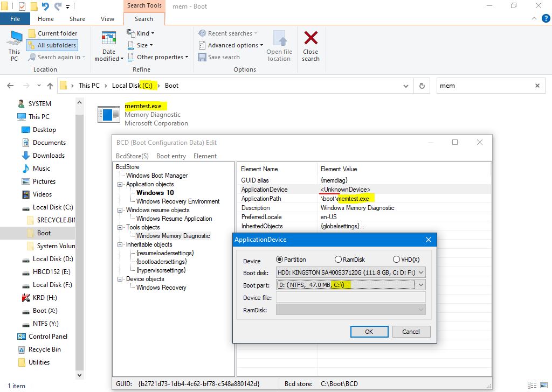The width and height of the screenshot is (552, 392).
Task: Open Recycle Bin in navigation pane
Action: pyautogui.click(x=44, y=349)
